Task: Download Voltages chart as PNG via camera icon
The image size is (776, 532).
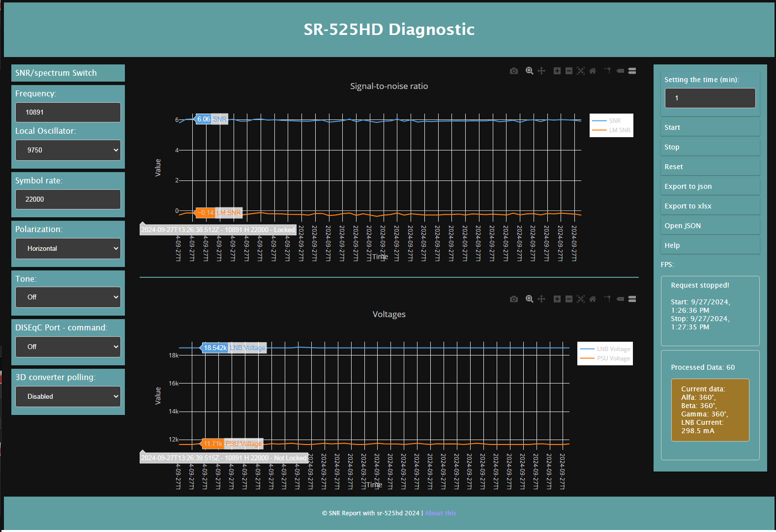Action: 514,299
